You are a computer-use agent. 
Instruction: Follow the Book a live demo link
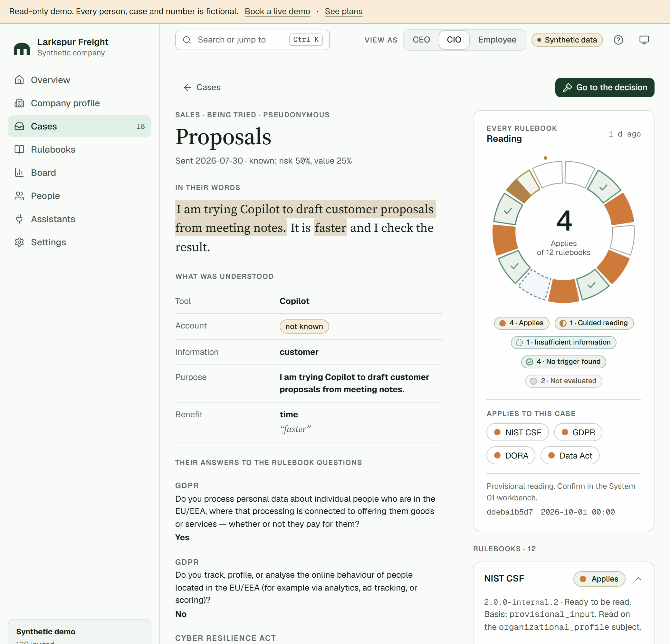point(277,11)
